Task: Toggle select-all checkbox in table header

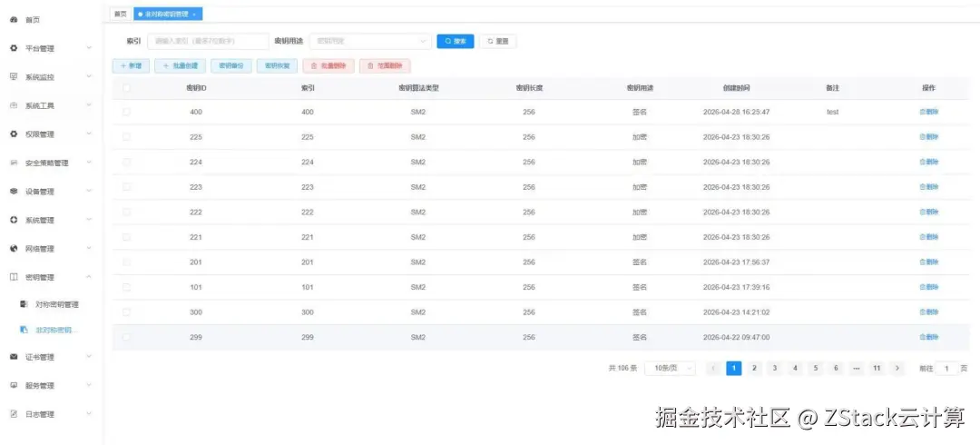Action: [126, 87]
